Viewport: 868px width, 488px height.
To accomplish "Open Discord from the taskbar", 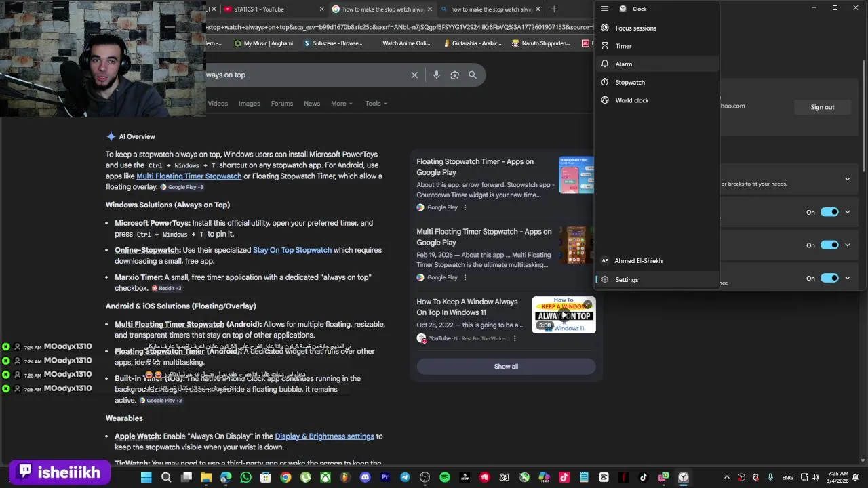I will pos(365,477).
